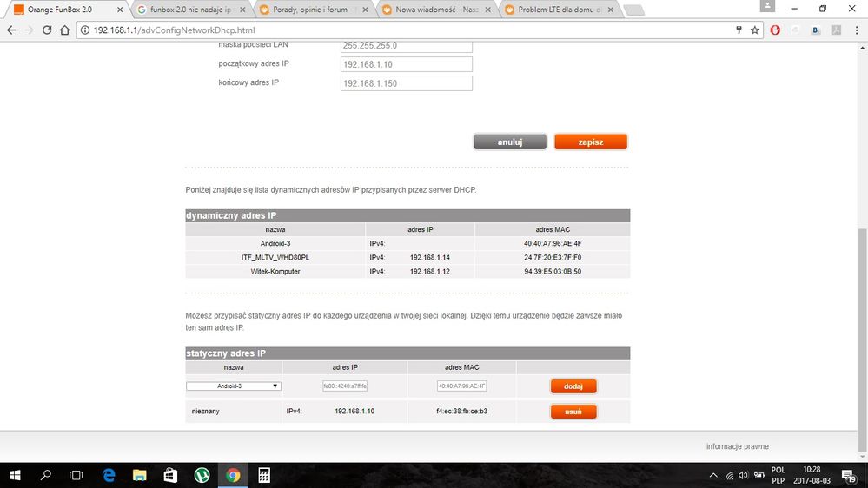This screenshot has width=868, height=488.
Task: Click the maska podsieci LAN field
Action: (407, 47)
